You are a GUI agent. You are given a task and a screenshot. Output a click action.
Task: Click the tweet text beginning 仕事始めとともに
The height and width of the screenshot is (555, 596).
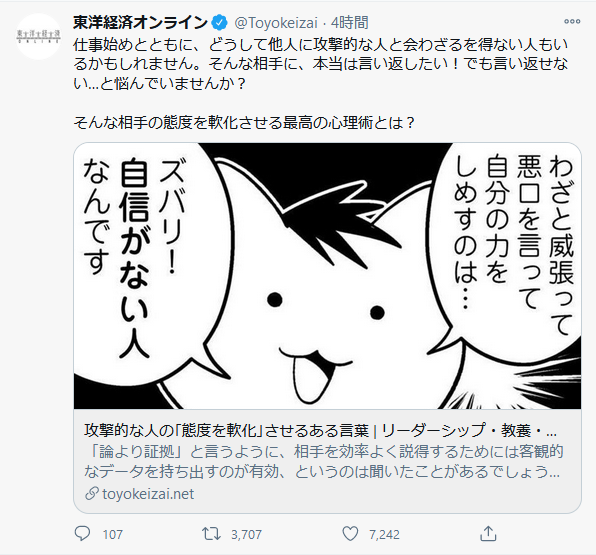[320, 64]
